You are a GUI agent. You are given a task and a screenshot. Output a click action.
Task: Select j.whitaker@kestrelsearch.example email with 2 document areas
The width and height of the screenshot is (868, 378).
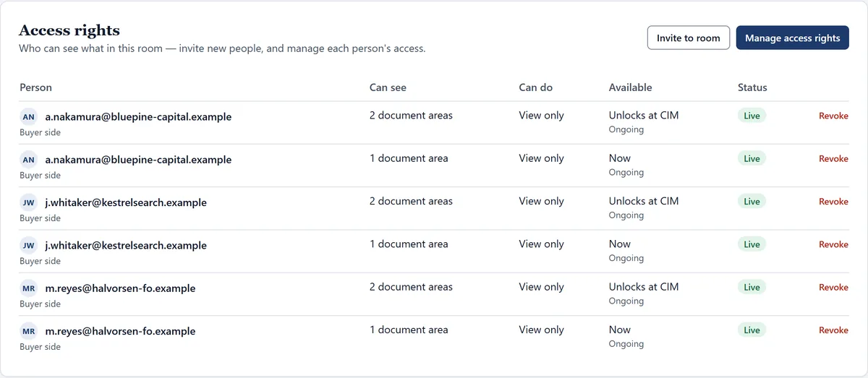tap(126, 202)
